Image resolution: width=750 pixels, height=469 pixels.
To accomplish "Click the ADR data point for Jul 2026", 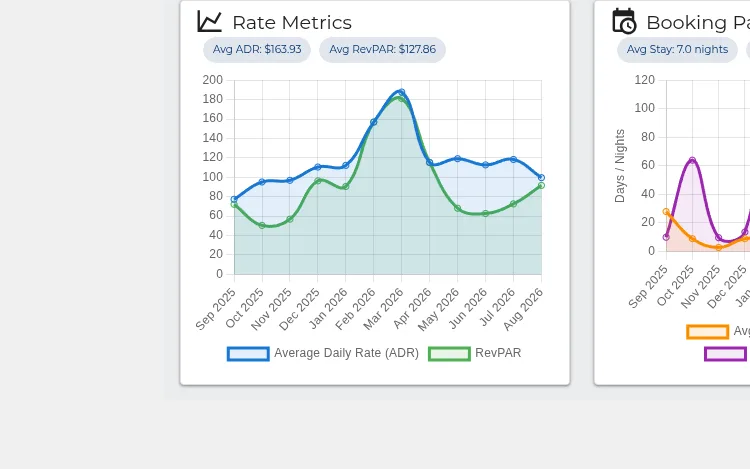I will coord(513,159).
